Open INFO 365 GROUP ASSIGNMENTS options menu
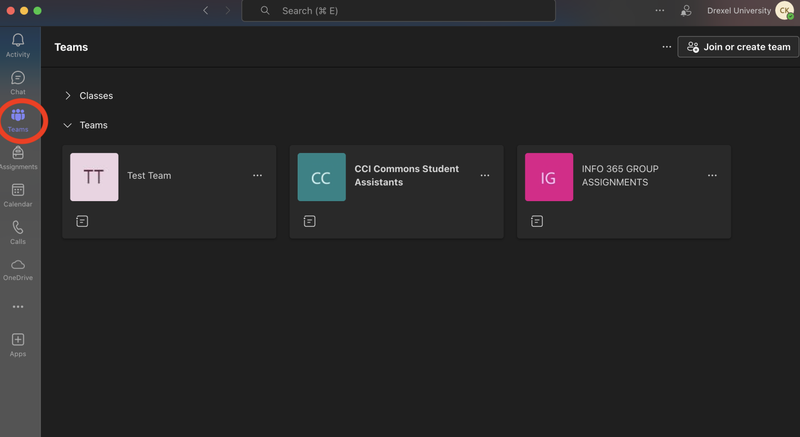This screenshot has height=437, width=800. (x=712, y=176)
